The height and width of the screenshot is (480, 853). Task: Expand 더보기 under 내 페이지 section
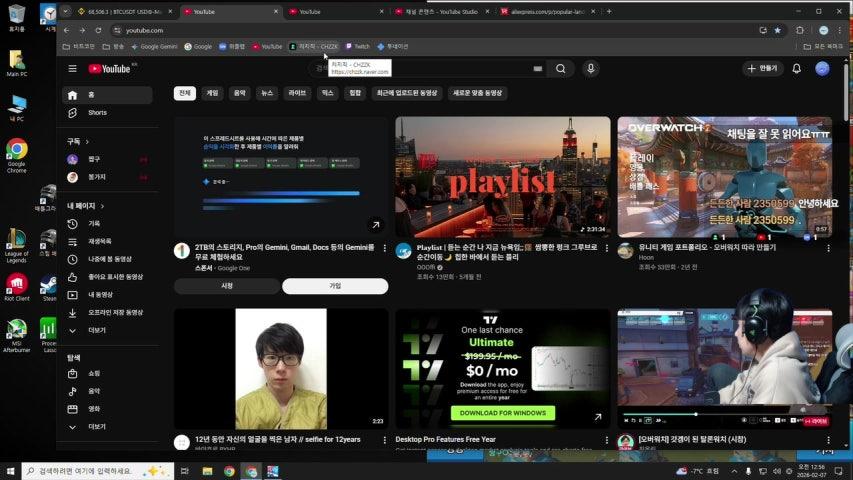[x=97, y=329]
